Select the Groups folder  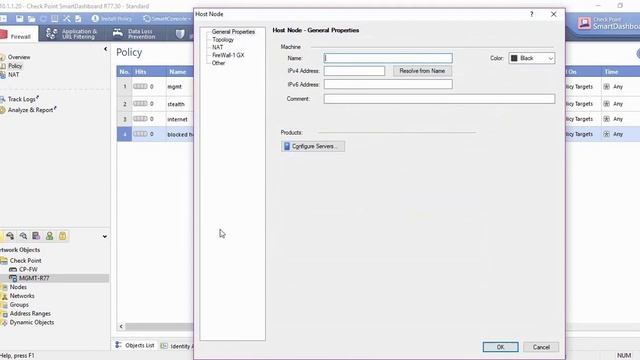click(x=19, y=305)
